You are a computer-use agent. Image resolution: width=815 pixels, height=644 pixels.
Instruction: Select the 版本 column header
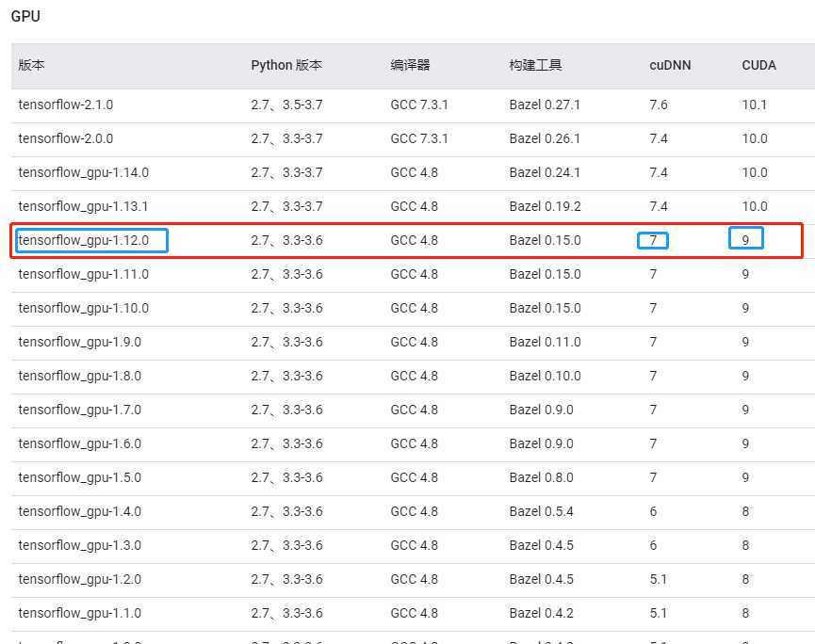pos(32,65)
